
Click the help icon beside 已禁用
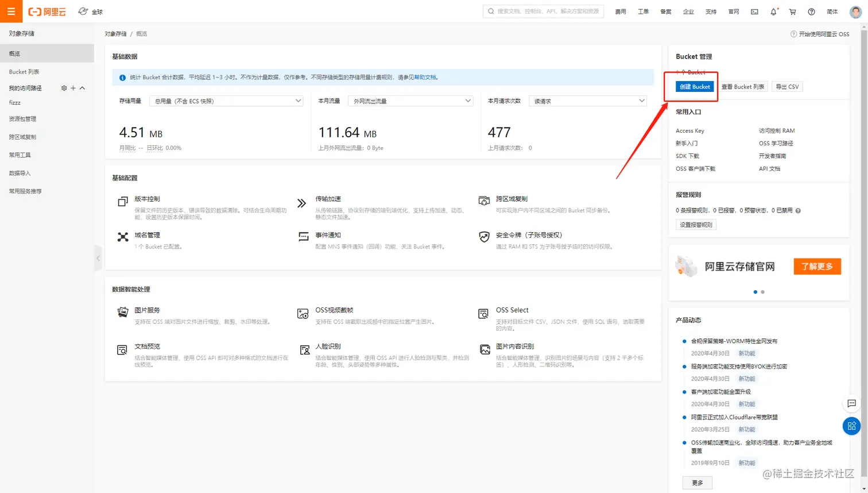(798, 211)
